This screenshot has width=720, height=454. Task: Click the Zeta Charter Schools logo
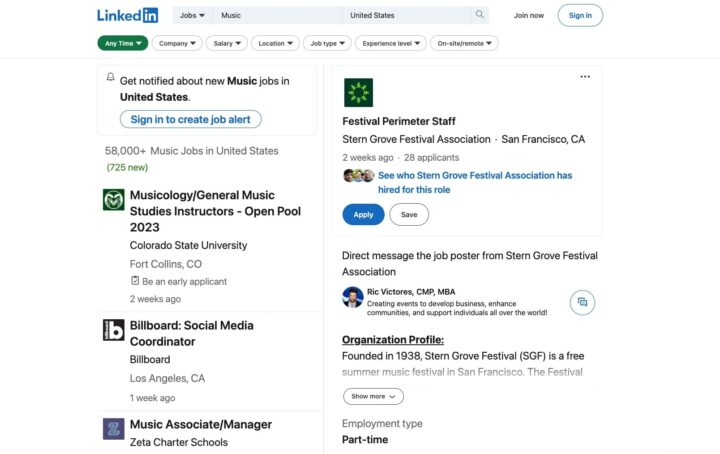point(114,429)
